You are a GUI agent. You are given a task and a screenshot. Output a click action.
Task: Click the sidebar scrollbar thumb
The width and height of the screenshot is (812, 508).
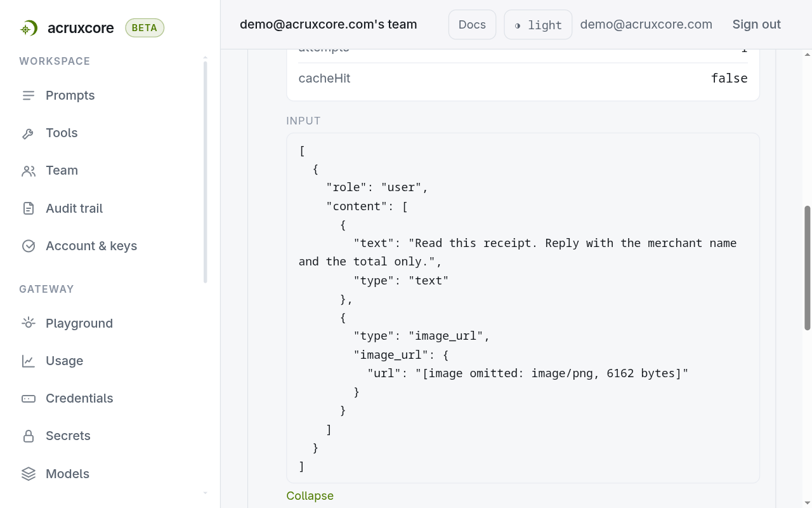205,172
